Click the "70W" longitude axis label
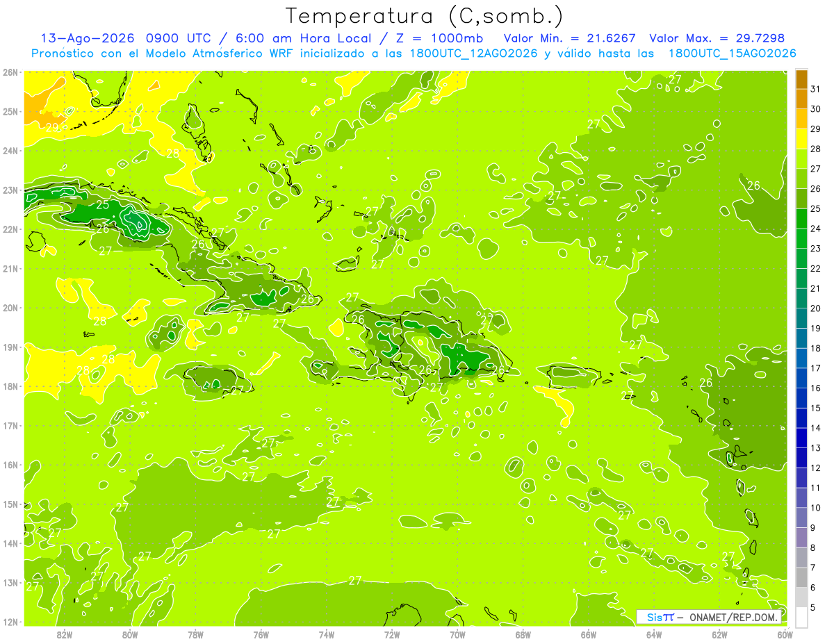The image size is (834, 644). (x=457, y=634)
